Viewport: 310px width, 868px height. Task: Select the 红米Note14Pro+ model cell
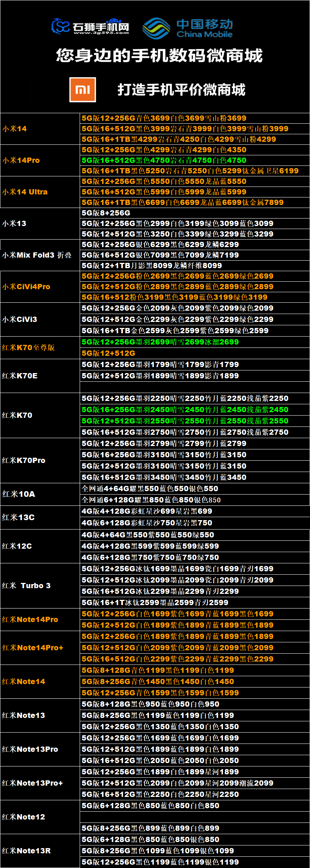click(40, 648)
